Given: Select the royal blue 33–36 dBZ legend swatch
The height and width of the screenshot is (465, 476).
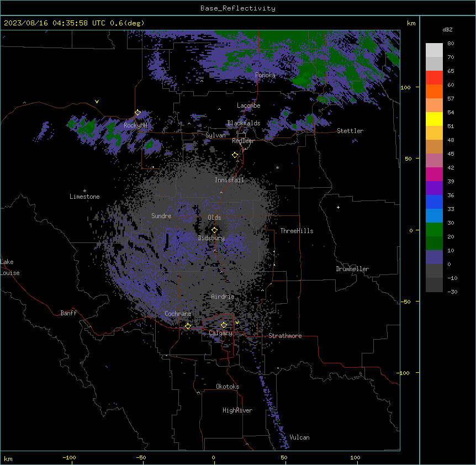Looking at the screenshot, I should pos(434,202).
